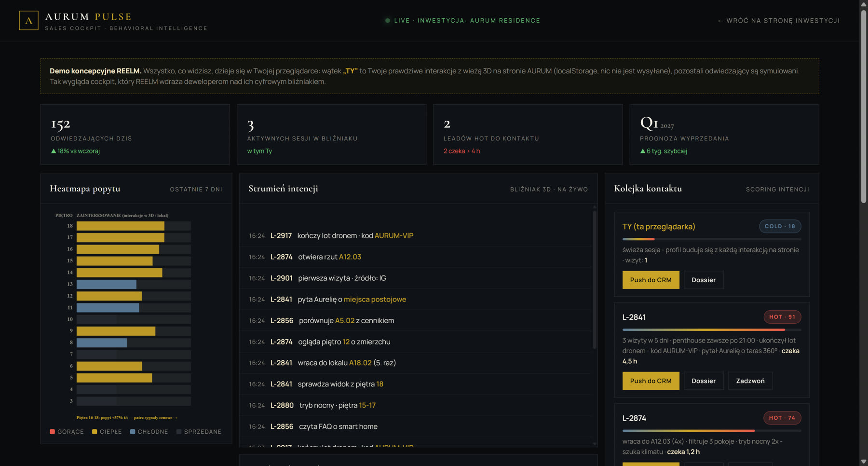Click the intent stream panel scrollbar
This screenshot has width=868, height=466.
click(595, 280)
